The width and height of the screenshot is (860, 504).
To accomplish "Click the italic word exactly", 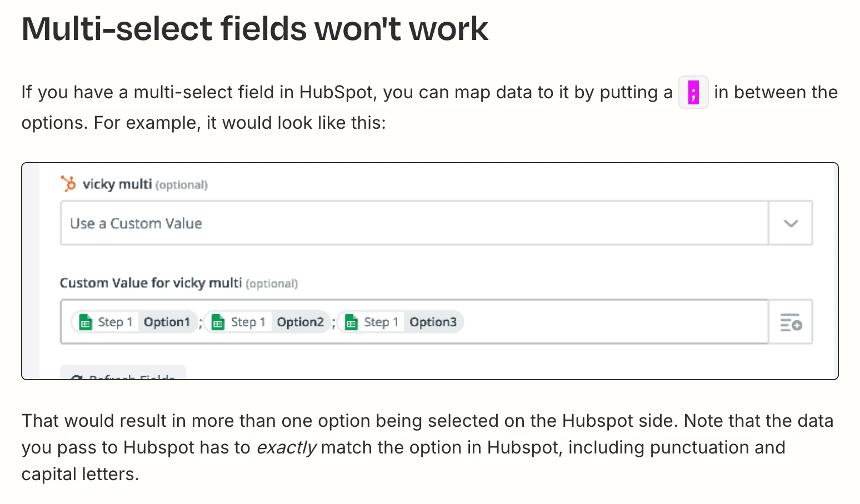I will click(x=286, y=447).
